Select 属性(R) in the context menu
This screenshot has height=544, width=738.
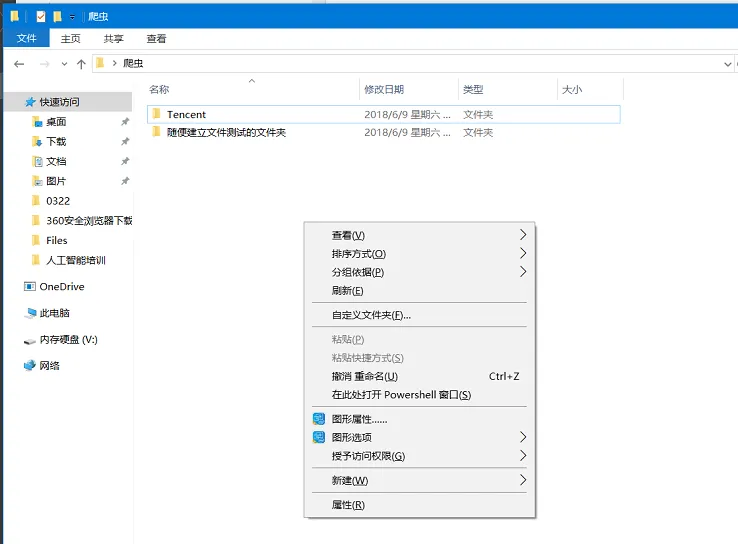(348, 505)
